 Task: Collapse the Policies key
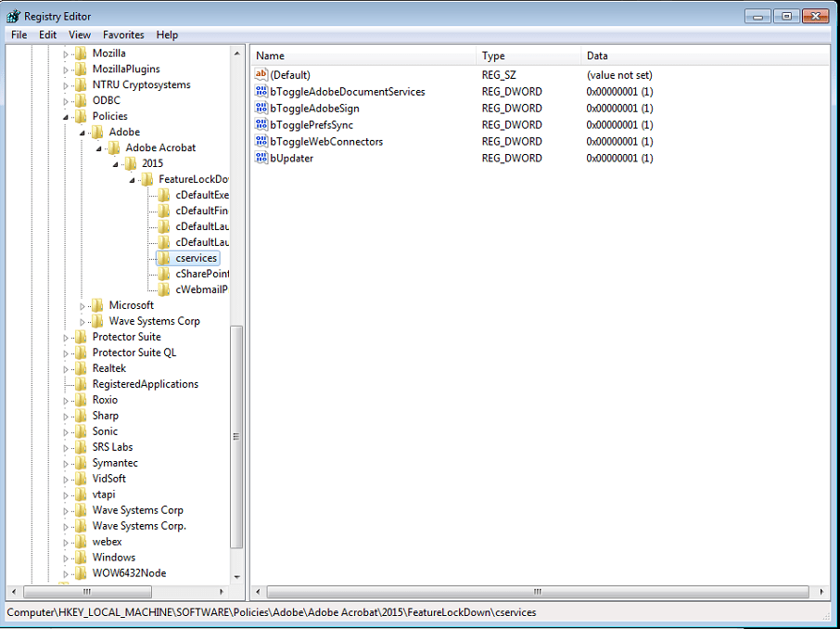pyautogui.click(x=65, y=116)
